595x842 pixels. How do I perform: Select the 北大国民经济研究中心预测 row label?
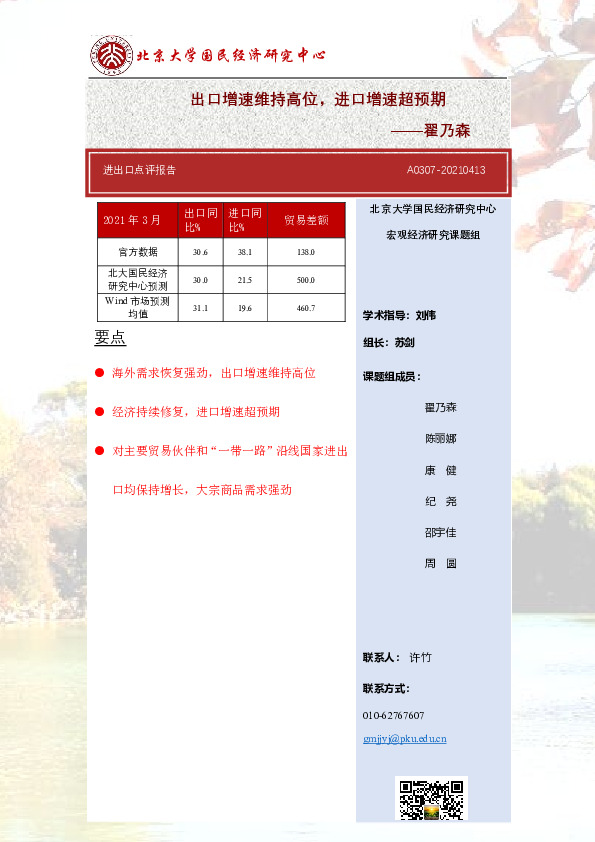coord(138,280)
